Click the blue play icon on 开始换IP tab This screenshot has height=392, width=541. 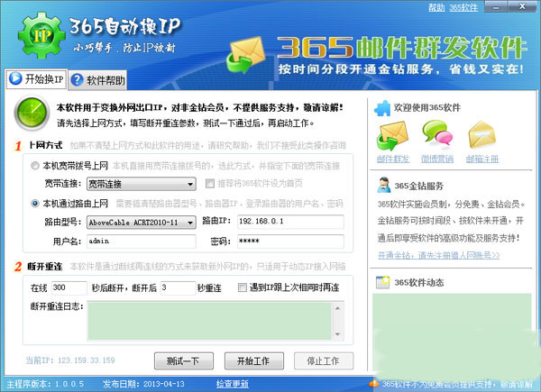(15, 78)
